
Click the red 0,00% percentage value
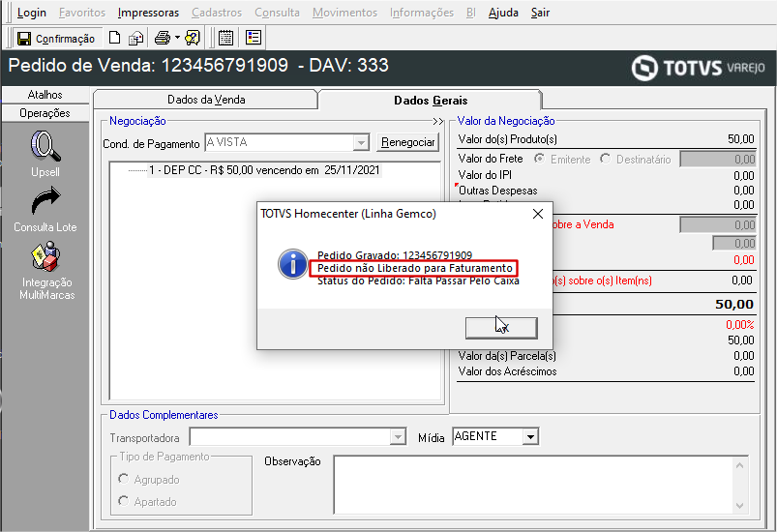(x=740, y=324)
